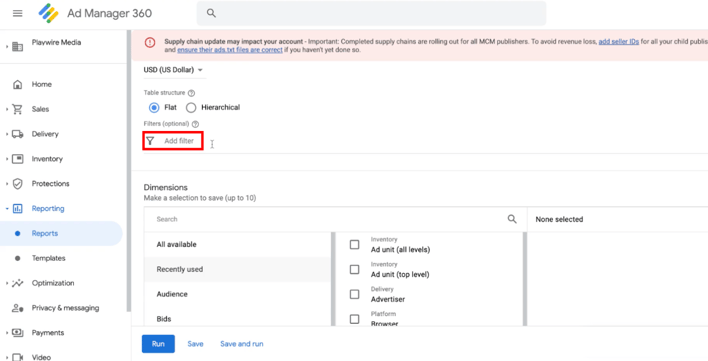Check the Ad unit (all levels) box
The height and width of the screenshot is (361, 708).
coord(354,245)
